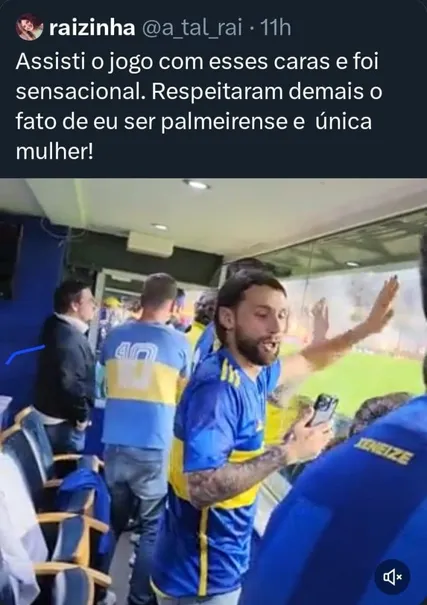Click the air conditioner unit on the wall

pyautogui.click(x=150, y=244)
